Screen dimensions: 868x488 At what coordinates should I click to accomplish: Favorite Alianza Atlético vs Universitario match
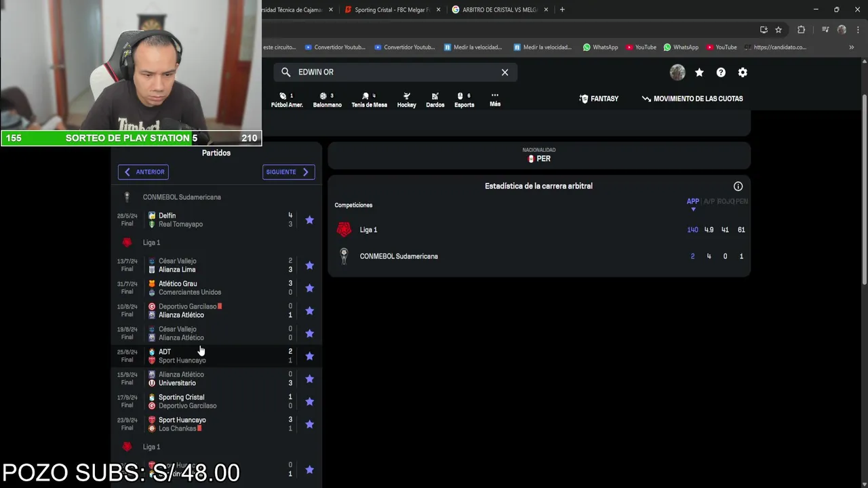[309, 379]
